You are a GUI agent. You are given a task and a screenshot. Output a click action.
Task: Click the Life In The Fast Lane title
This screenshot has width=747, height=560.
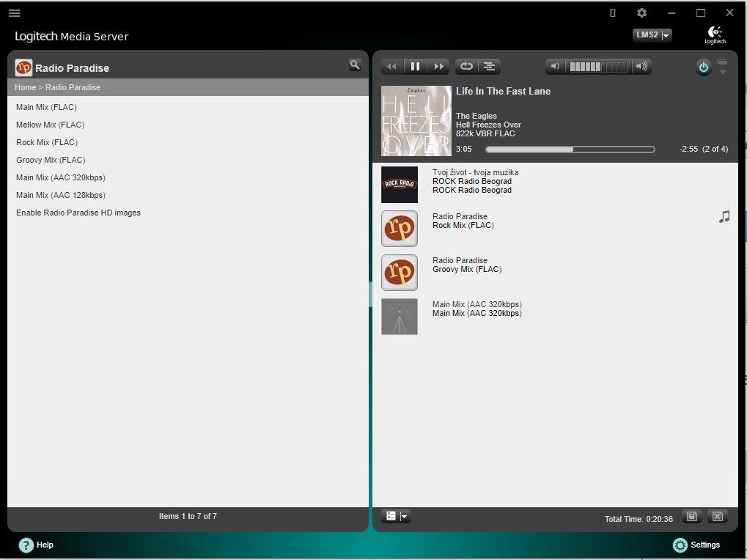[503, 92]
